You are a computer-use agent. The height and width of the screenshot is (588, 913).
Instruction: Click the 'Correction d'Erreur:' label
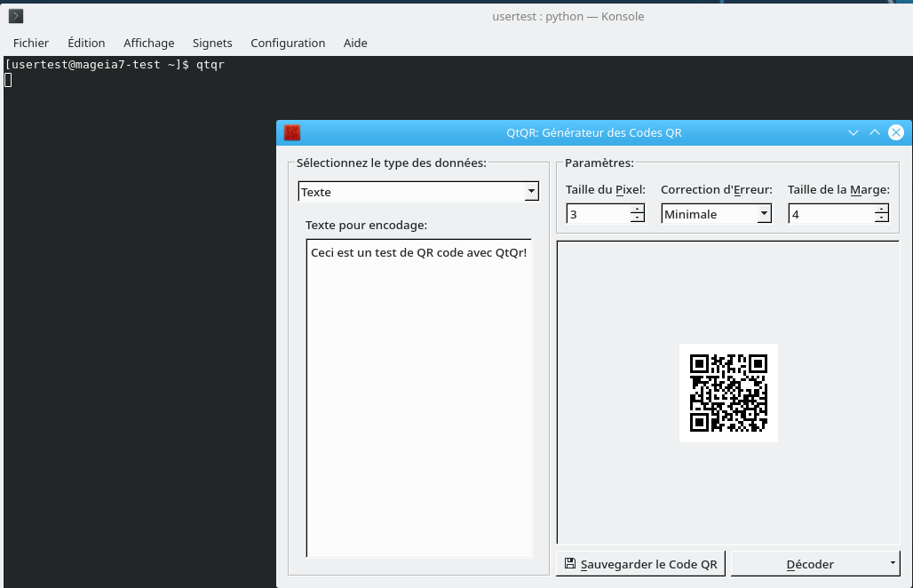[716, 190]
